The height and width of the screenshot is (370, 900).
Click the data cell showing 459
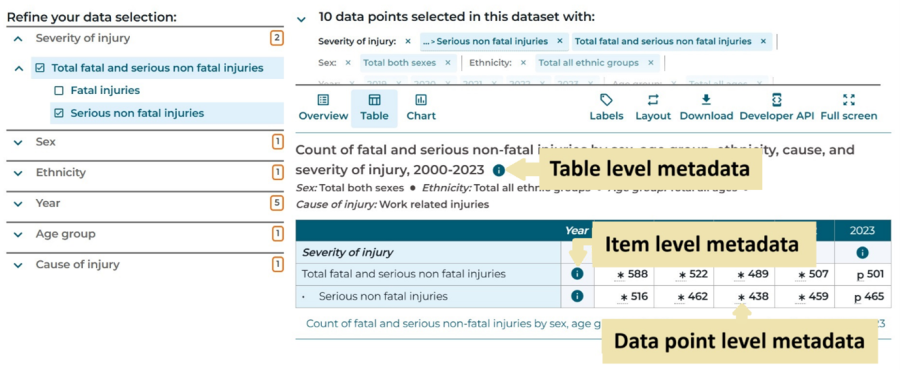[x=805, y=297]
